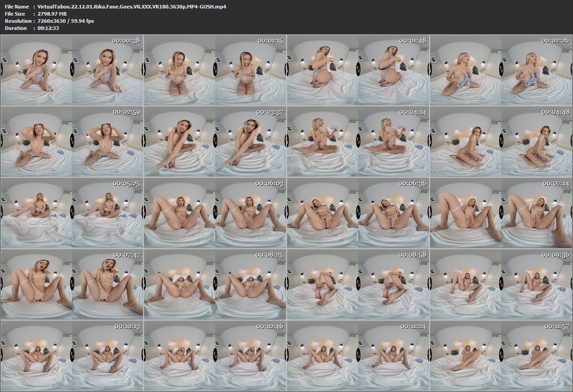The height and width of the screenshot is (392, 573).
Task: Choose the thumbnail at 00:09:36
Action: [501, 285]
